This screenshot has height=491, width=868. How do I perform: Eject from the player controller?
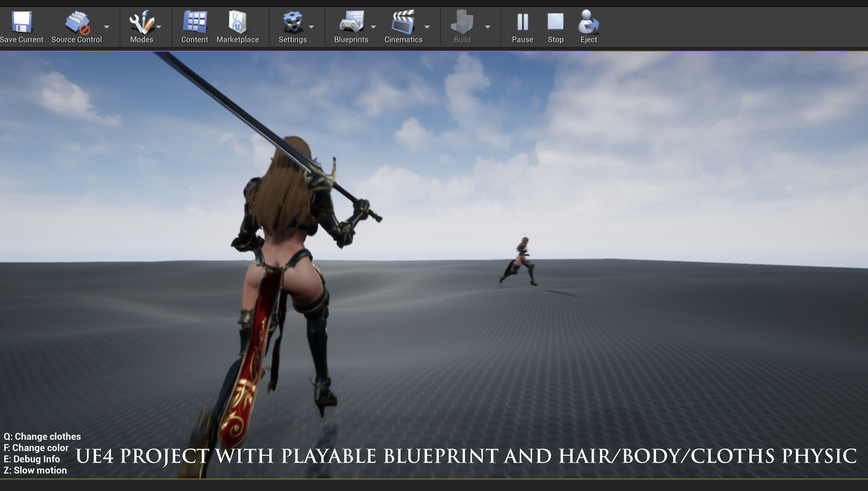tap(588, 22)
